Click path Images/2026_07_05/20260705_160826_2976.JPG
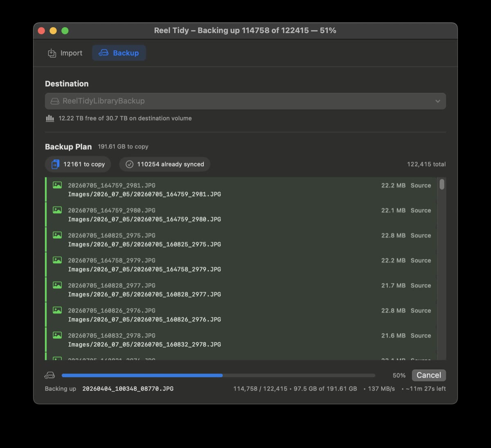Image resolution: width=491 pixels, height=448 pixels. [144, 320]
